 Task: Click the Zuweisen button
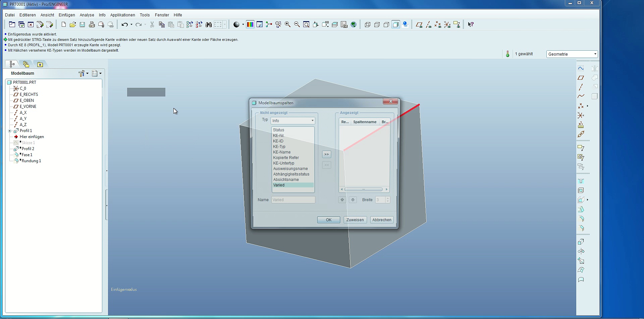click(355, 220)
